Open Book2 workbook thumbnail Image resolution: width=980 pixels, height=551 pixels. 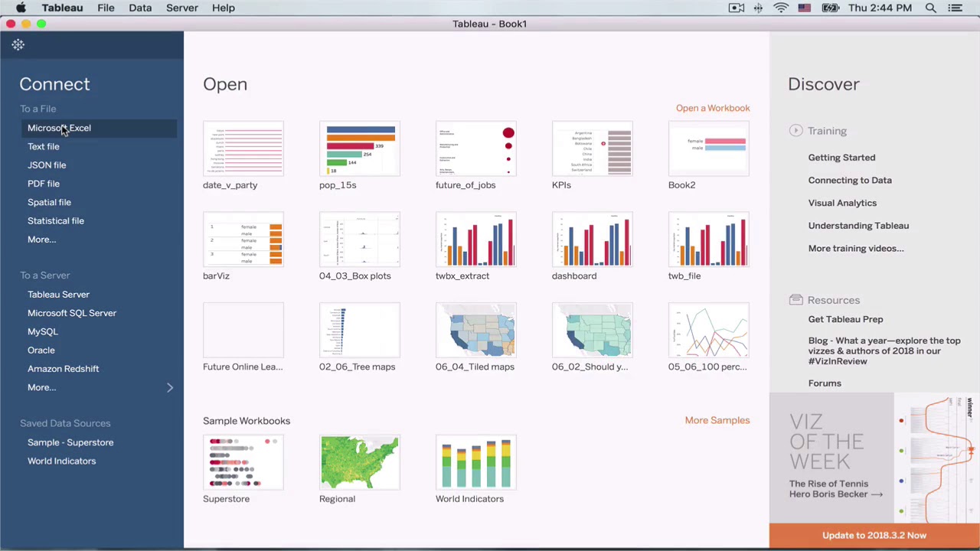click(x=709, y=148)
